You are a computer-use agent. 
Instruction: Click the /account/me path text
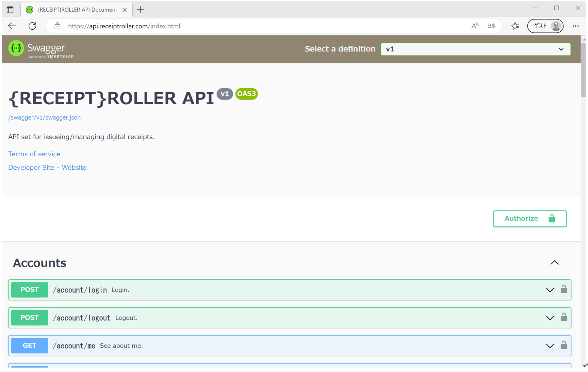(74, 346)
